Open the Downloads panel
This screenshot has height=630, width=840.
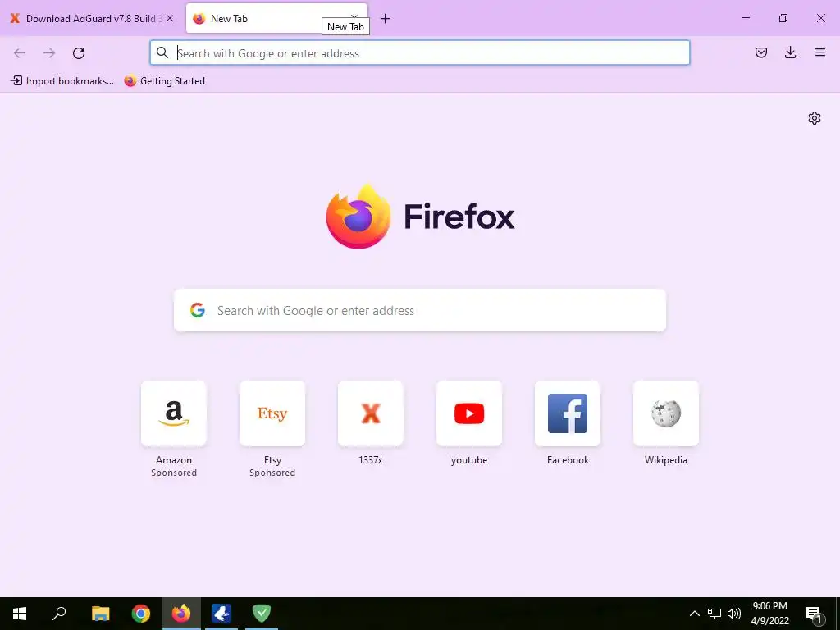coord(790,52)
